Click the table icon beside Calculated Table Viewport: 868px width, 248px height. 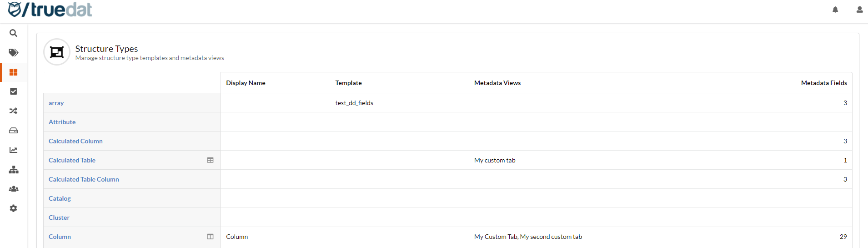click(x=210, y=160)
